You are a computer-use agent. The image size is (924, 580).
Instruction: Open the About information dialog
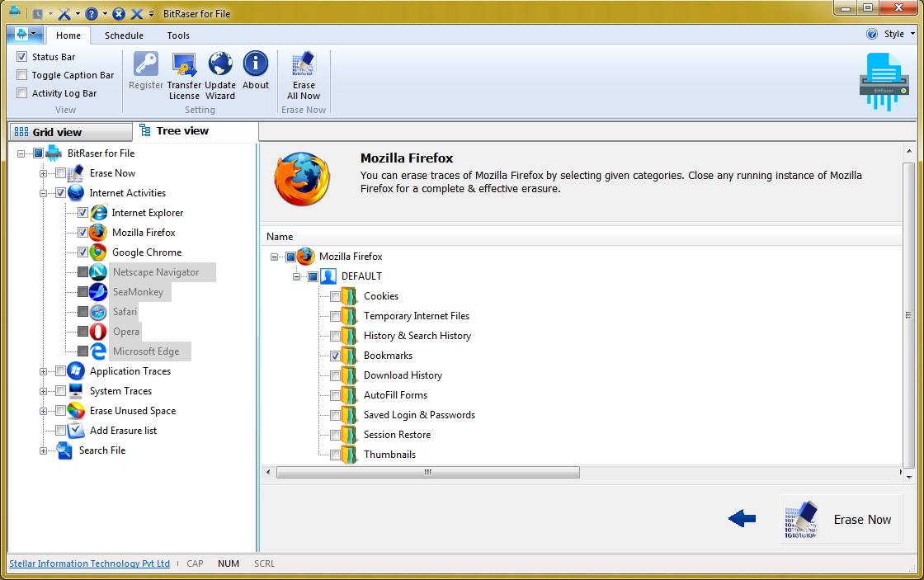(x=255, y=70)
